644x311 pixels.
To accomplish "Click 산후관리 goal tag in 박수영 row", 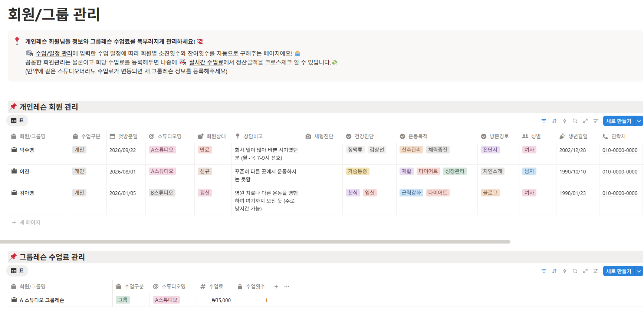I will tap(411, 150).
